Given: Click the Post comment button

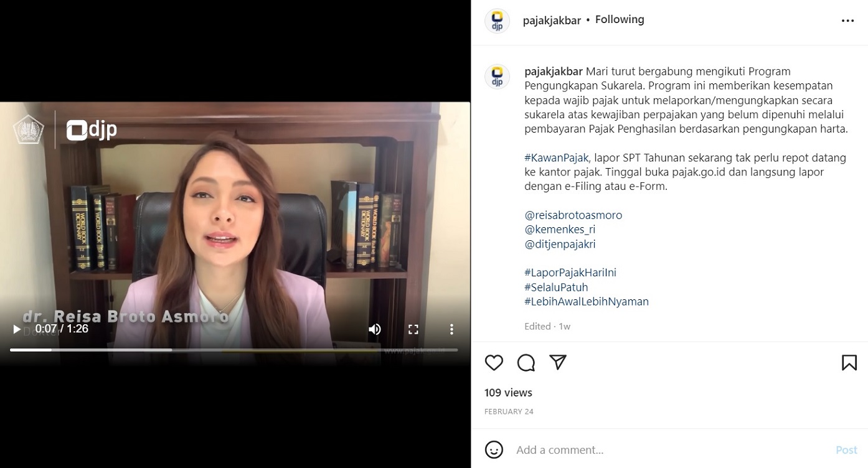Looking at the screenshot, I should pos(846,449).
